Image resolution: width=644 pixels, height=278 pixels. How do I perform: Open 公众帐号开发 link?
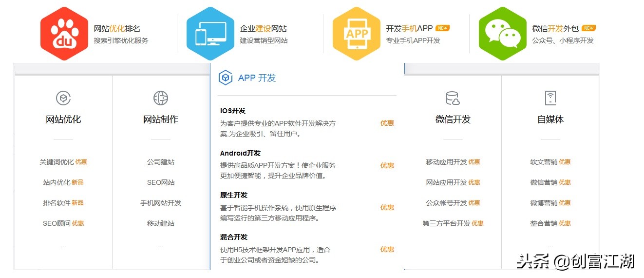(446, 203)
